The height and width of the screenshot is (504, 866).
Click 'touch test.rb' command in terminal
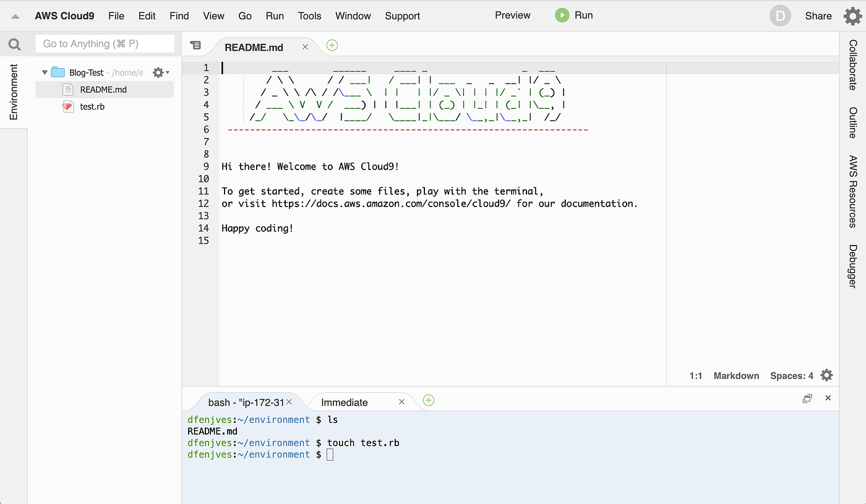[363, 443]
